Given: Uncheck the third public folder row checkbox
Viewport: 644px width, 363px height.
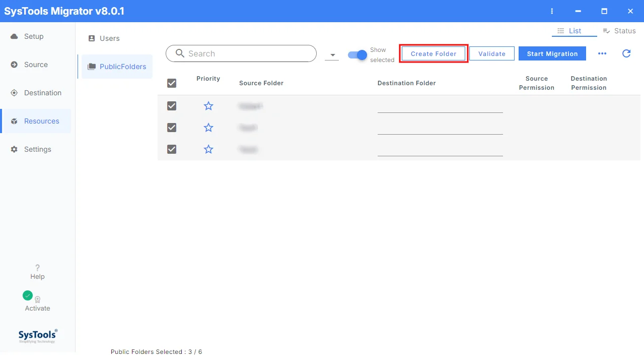Looking at the screenshot, I should [x=172, y=149].
